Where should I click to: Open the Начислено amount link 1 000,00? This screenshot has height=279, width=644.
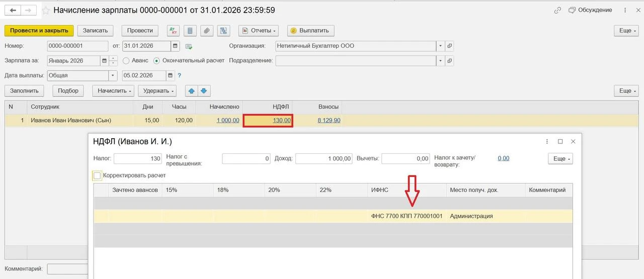(228, 121)
